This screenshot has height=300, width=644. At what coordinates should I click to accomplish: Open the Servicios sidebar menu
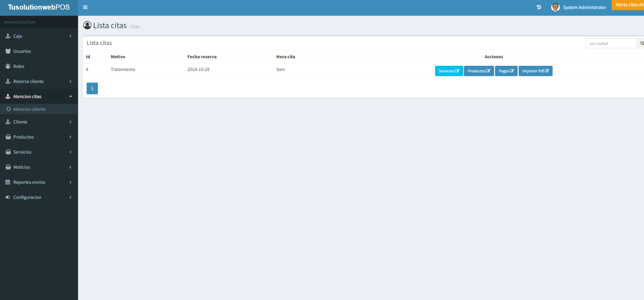pyautogui.click(x=39, y=152)
